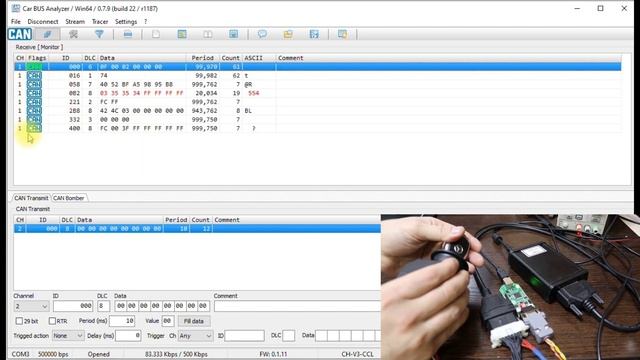Click the Disconnect menu item
Viewport: 640px width, 360px height.
43,22
